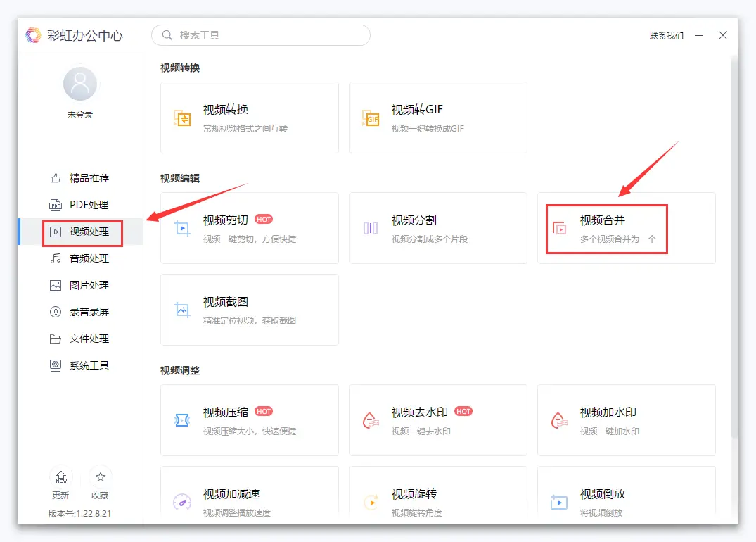The width and height of the screenshot is (756, 542).
Task: Open the 视频加水印 add watermark tool
Action: point(626,420)
